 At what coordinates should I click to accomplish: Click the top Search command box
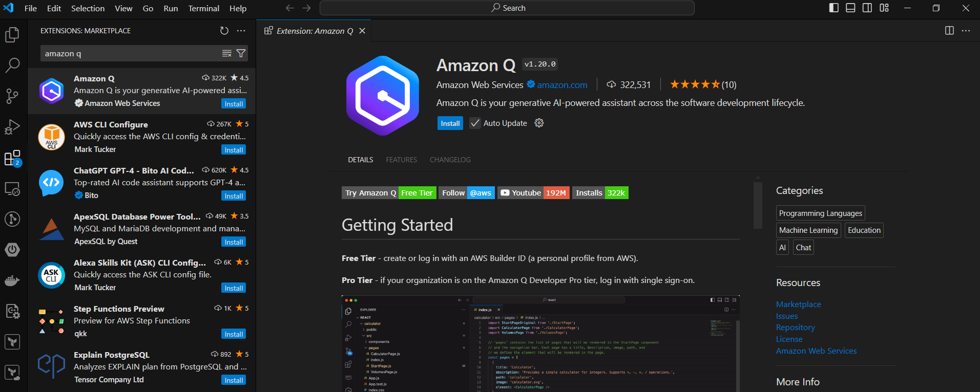coord(507,8)
